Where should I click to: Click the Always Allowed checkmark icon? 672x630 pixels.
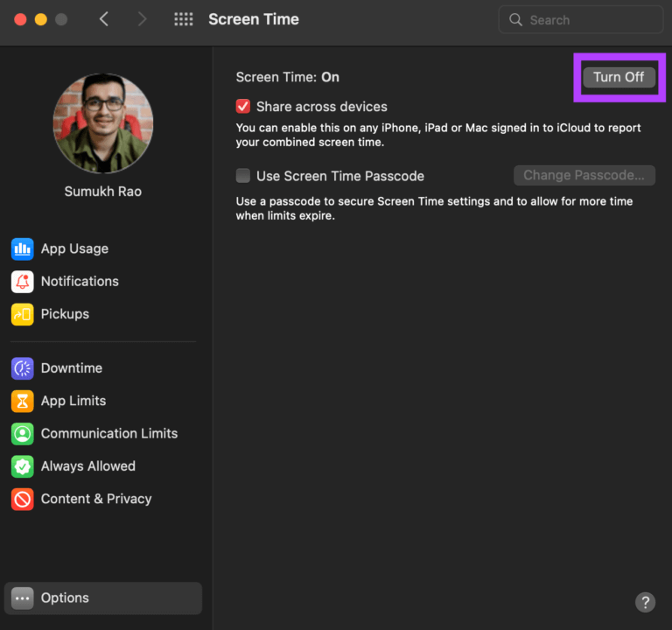tap(22, 466)
